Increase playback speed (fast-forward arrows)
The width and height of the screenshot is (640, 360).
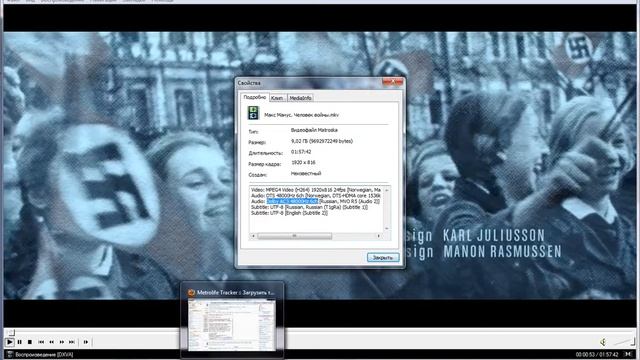[x=62, y=342]
